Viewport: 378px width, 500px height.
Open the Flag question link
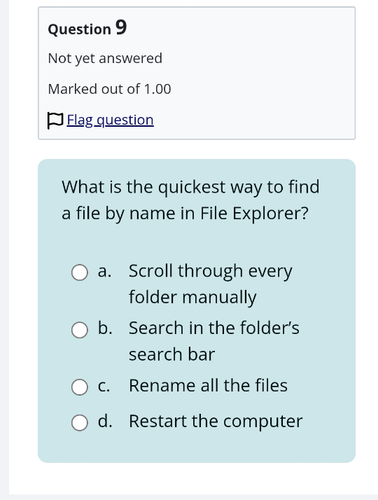point(110,120)
